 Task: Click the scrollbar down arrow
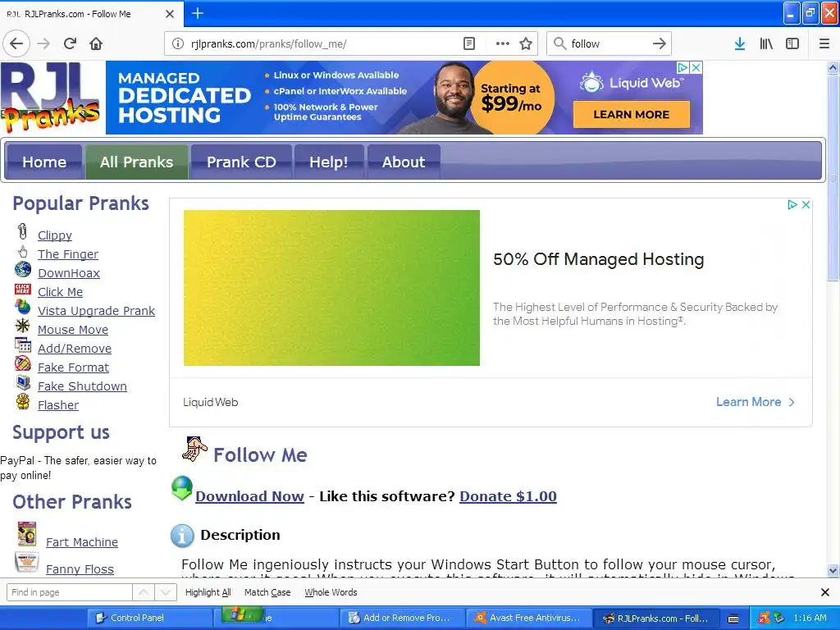833,570
